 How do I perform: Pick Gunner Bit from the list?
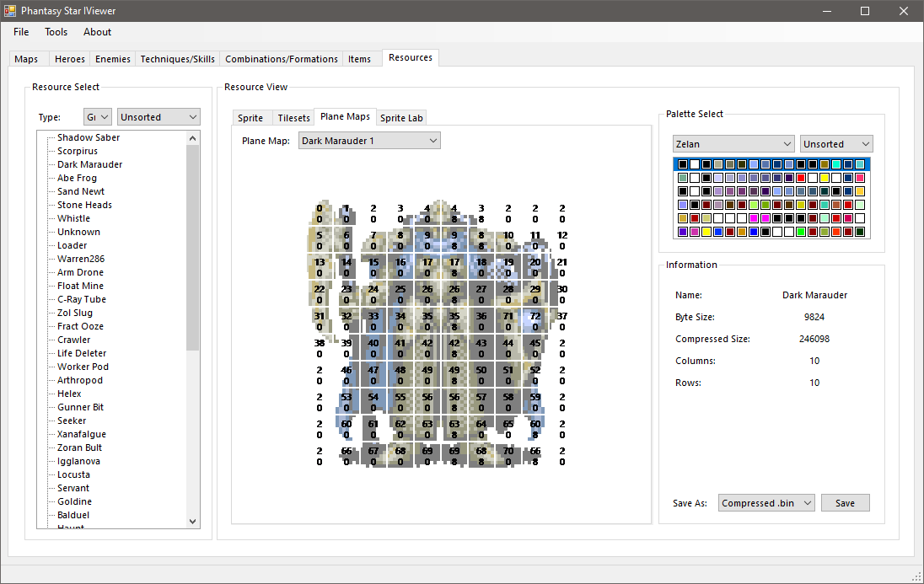click(80, 407)
